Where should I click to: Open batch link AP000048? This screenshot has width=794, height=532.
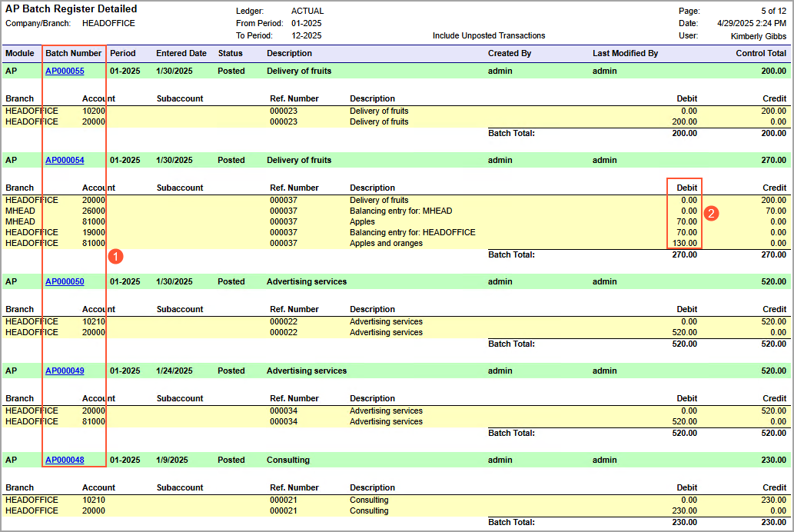[x=65, y=460]
